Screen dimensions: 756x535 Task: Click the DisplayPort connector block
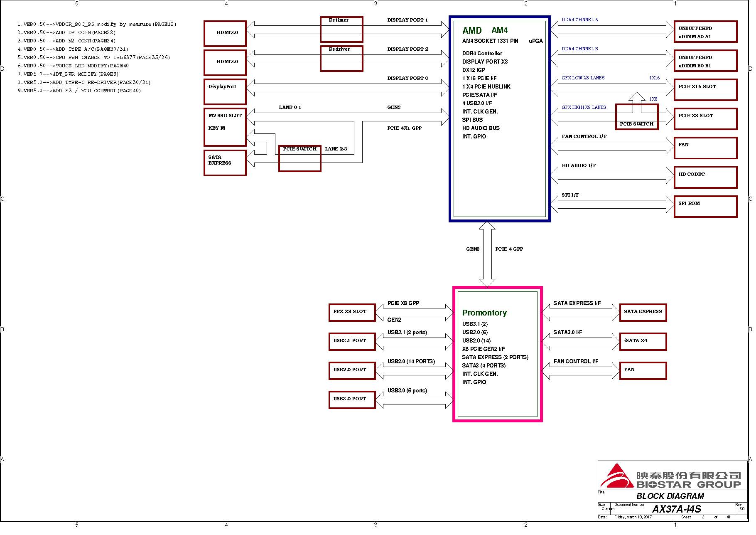pyautogui.click(x=225, y=92)
